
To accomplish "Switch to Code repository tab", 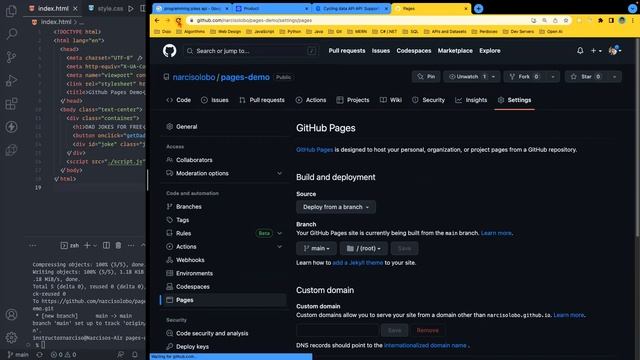I will [x=178, y=100].
